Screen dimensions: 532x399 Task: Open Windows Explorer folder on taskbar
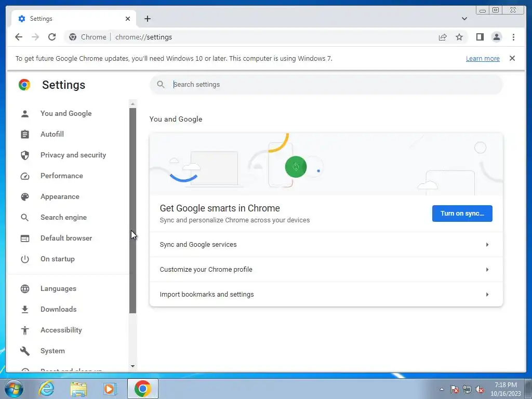coord(78,389)
